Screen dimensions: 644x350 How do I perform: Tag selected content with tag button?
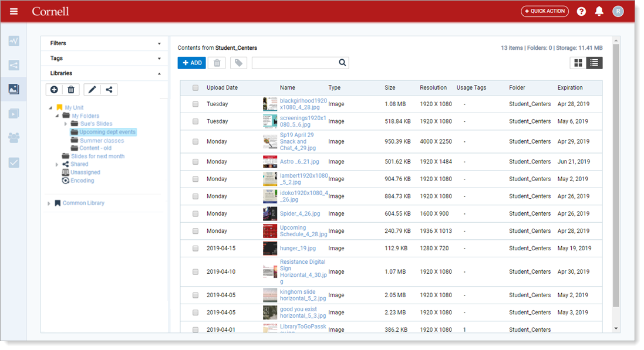(238, 63)
